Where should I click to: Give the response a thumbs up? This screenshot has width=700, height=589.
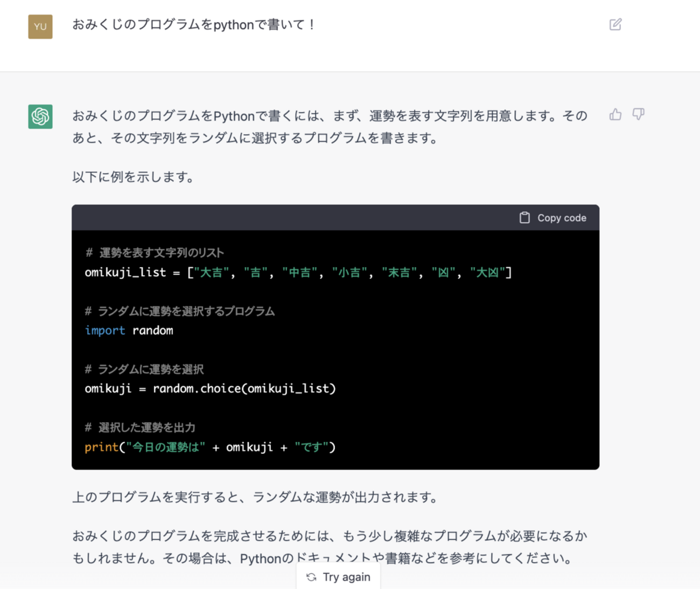[615, 114]
